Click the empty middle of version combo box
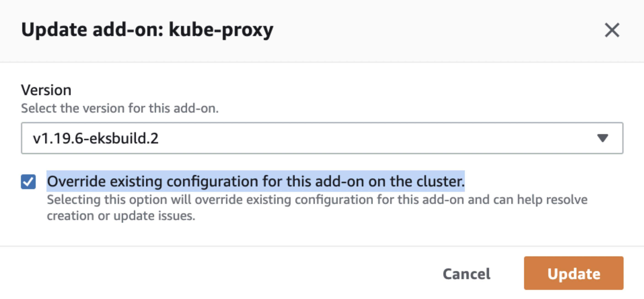 coord(350,138)
